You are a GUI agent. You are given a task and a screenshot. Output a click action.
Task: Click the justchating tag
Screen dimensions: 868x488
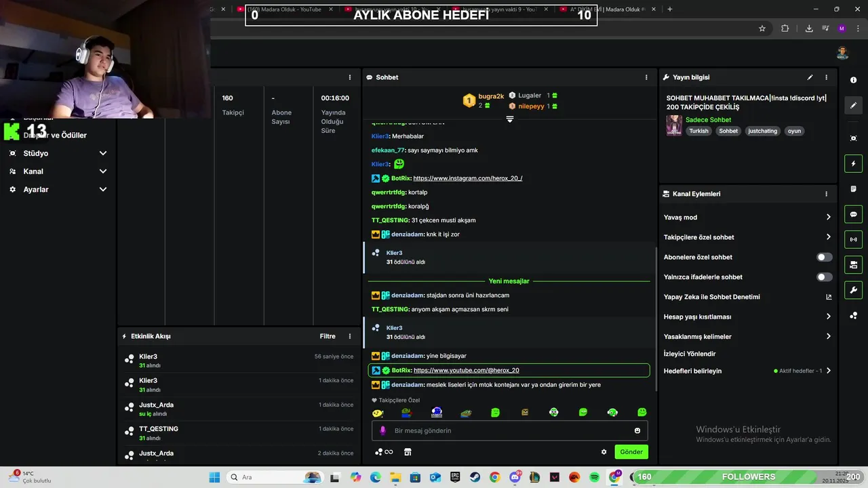pos(762,131)
